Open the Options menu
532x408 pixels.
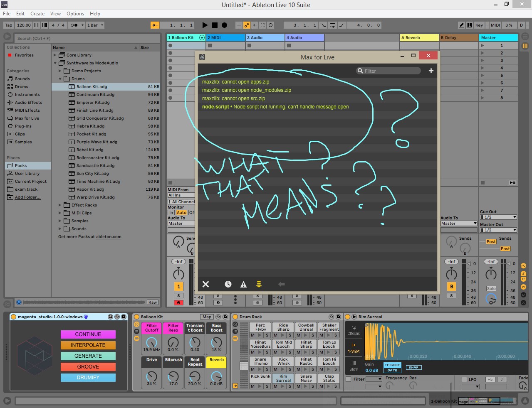(x=75, y=14)
